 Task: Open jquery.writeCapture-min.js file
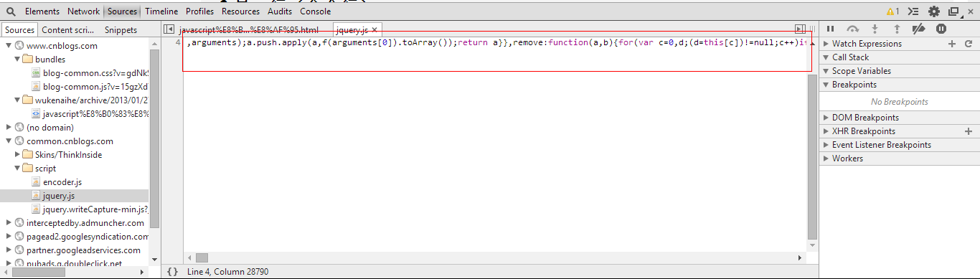(x=95, y=209)
